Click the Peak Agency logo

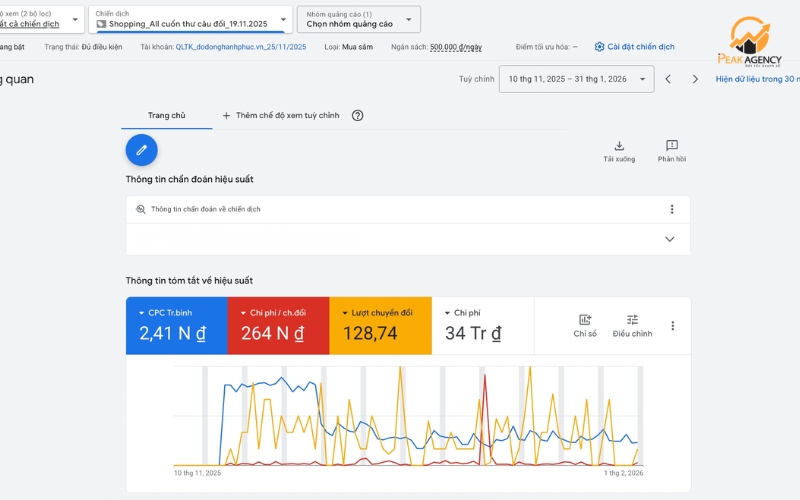[749, 42]
